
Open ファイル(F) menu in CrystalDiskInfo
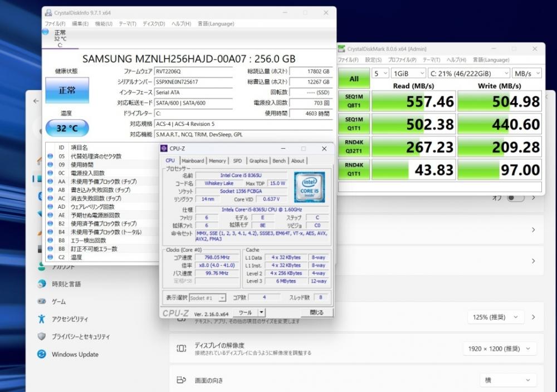pos(55,24)
